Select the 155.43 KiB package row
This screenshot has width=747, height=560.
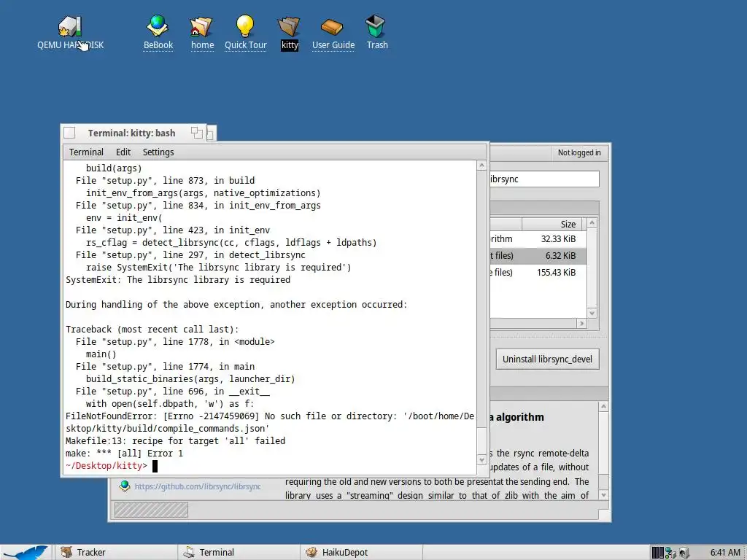tap(538, 273)
